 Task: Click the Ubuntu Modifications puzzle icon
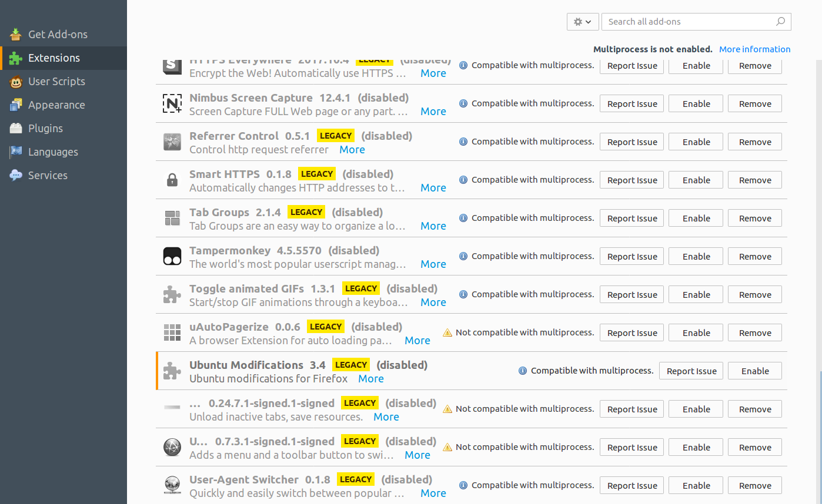[x=172, y=371]
